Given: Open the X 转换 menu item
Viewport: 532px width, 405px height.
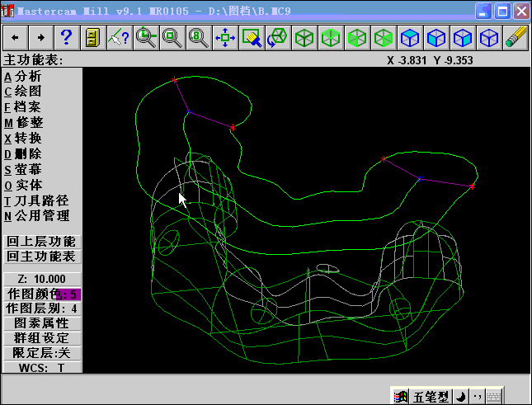Looking at the screenshot, I should tap(23, 139).
